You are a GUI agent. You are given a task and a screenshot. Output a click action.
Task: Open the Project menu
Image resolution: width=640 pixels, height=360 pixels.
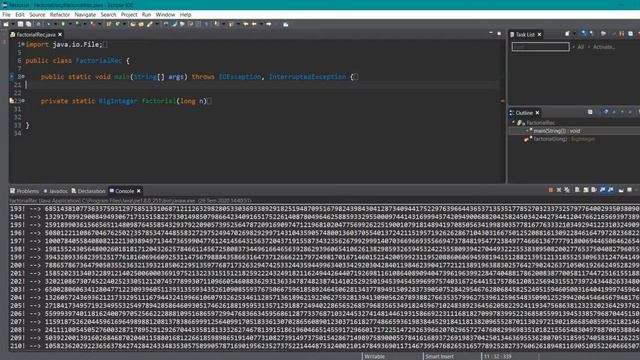[129, 14]
